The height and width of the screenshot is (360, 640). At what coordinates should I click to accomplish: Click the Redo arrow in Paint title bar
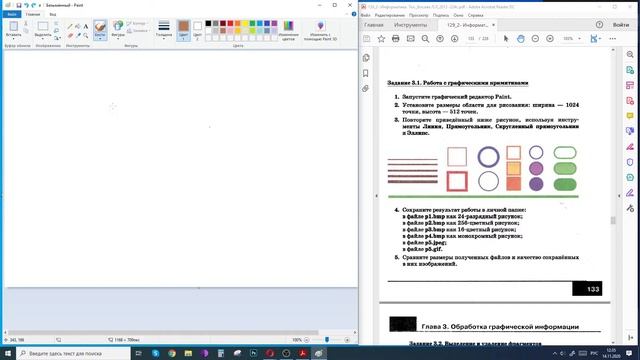(x=33, y=5)
